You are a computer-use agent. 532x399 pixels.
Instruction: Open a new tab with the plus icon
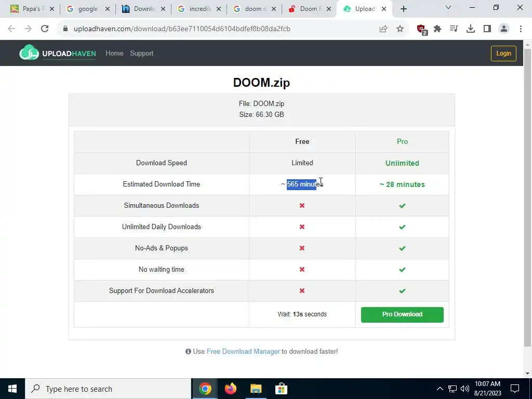point(403,9)
